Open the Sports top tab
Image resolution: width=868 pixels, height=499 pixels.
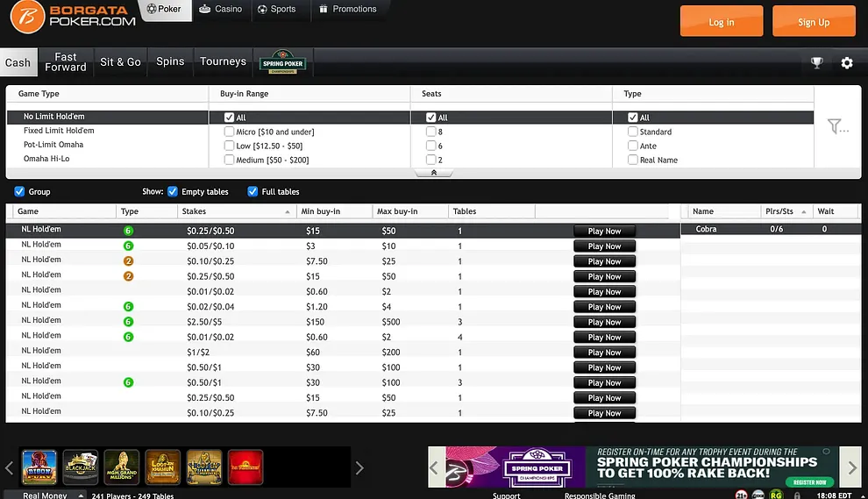click(x=277, y=10)
